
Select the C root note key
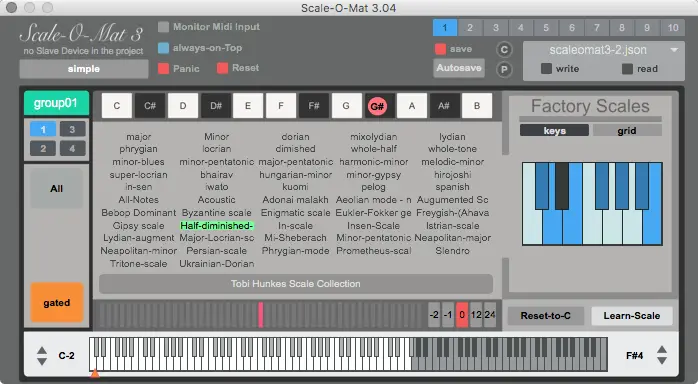click(117, 106)
